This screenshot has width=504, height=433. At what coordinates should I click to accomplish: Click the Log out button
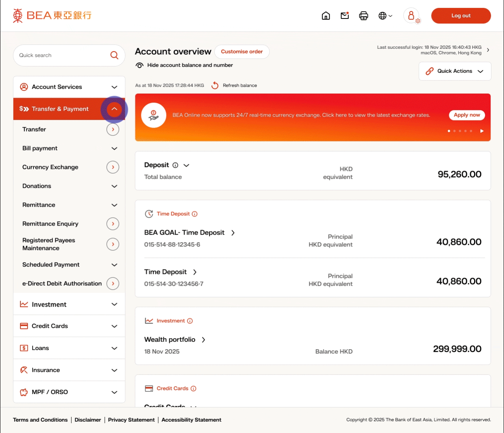tap(461, 16)
